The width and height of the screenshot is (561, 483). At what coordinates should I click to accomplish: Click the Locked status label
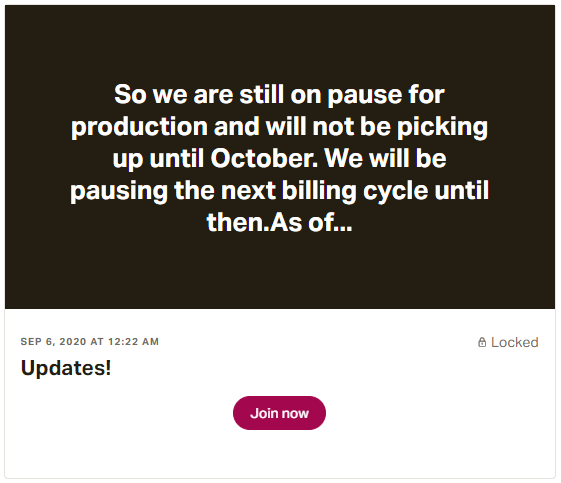tap(514, 342)
